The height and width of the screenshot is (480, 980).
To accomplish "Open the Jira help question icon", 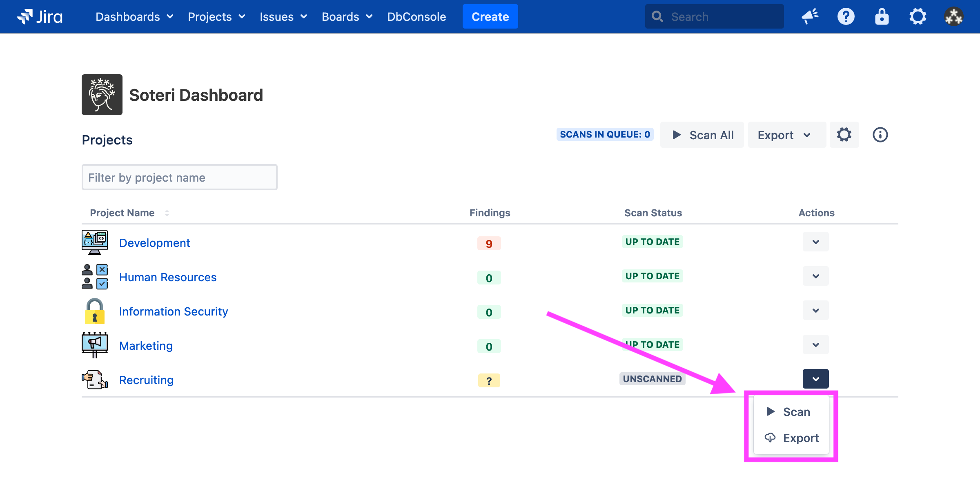I will pos(846,17).
